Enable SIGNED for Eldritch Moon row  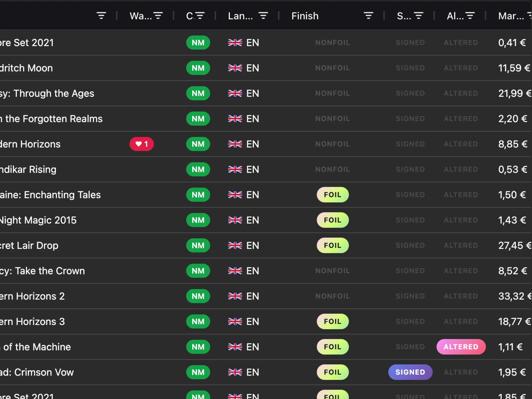click(410, 68)
